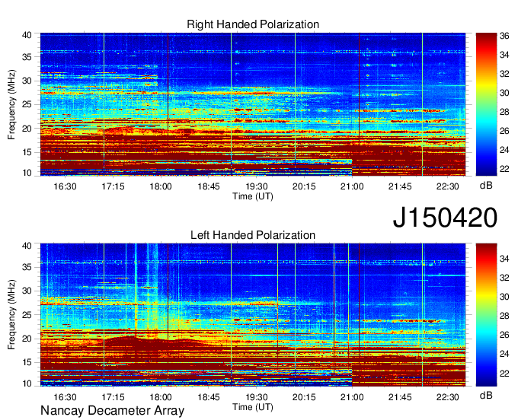518x420 pixels.
Task: Click the 18:00 time tick on Right Handed plot
Action: [x=161, y=186]
